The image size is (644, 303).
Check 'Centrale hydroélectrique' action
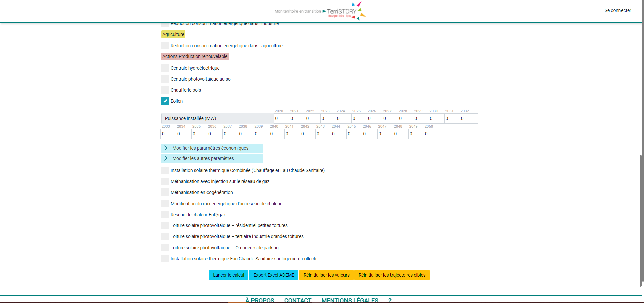pyautogui.click(x=165, y=68)
